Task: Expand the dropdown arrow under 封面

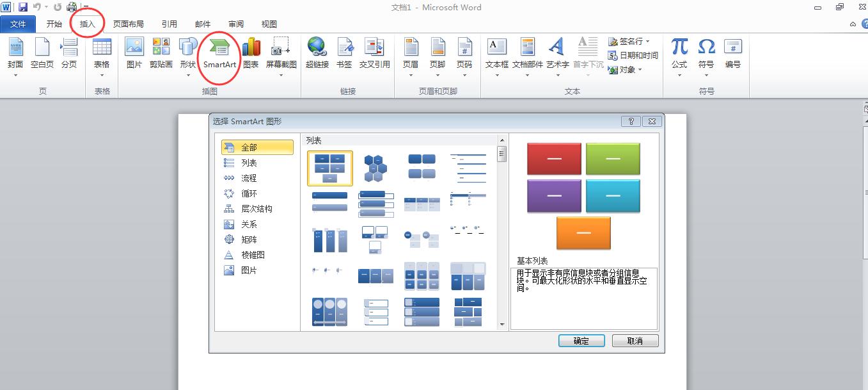Action: pos(15,75)
